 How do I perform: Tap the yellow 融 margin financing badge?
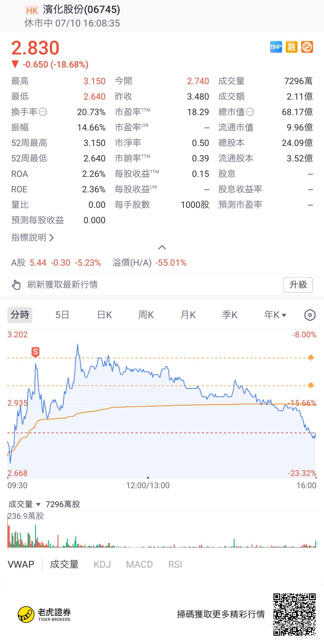(x=291, y=47)
